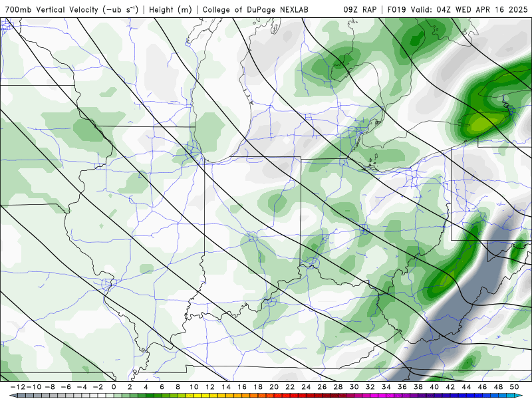Choose the 28 value on the scale
This screenshot has width=532, height=399.
[x=338, y=387]
